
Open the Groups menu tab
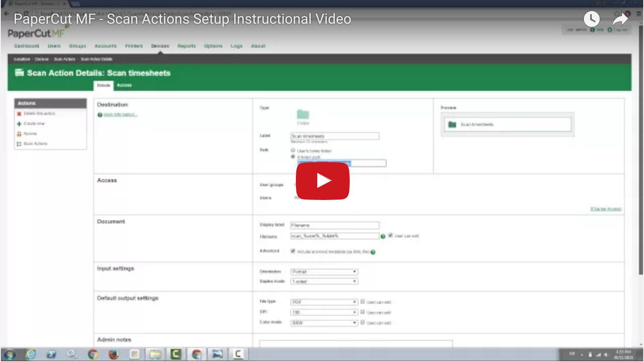(x=78, y=46)
